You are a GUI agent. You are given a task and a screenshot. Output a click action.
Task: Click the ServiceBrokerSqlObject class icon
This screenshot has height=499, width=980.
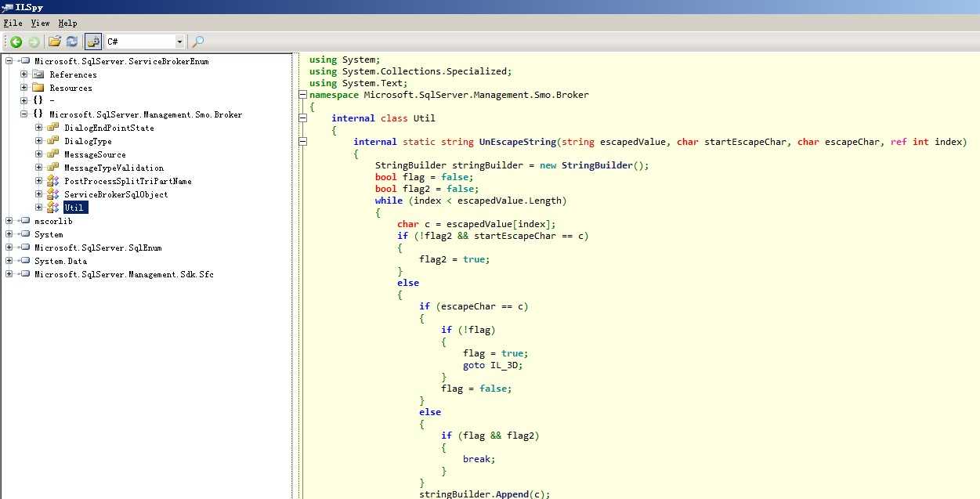(52, 194)
